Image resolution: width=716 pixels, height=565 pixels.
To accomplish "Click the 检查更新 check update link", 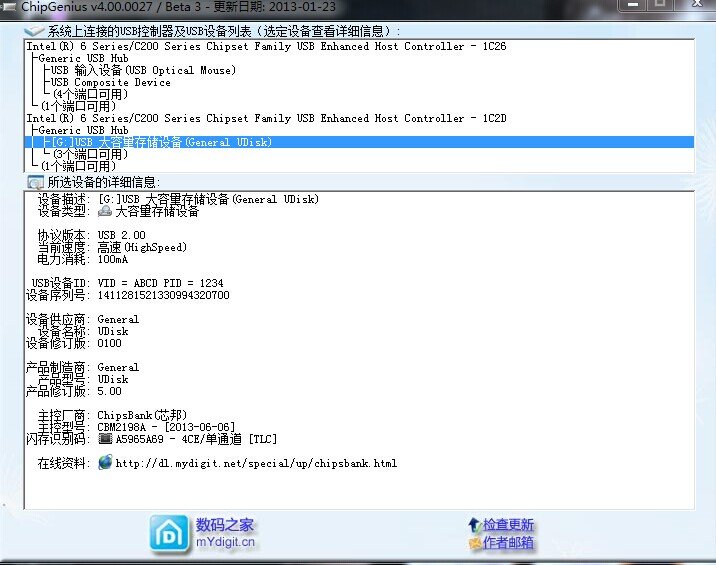I will (x=508, y=524).
